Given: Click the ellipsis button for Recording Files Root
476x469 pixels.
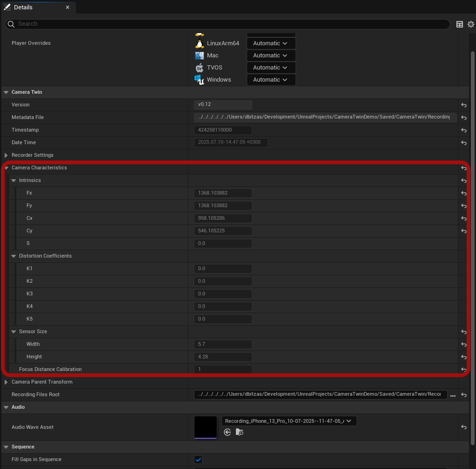Looking at the screenshot, I should coord(453,395).
